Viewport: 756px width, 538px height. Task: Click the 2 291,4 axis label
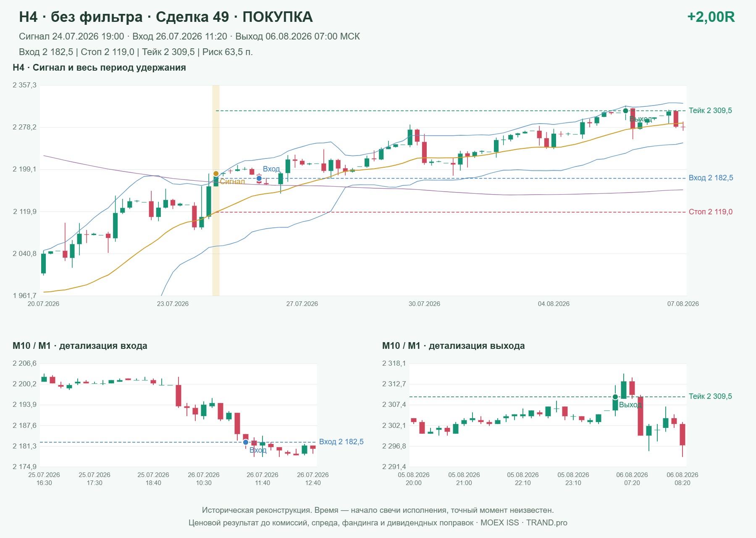point(394,467)
